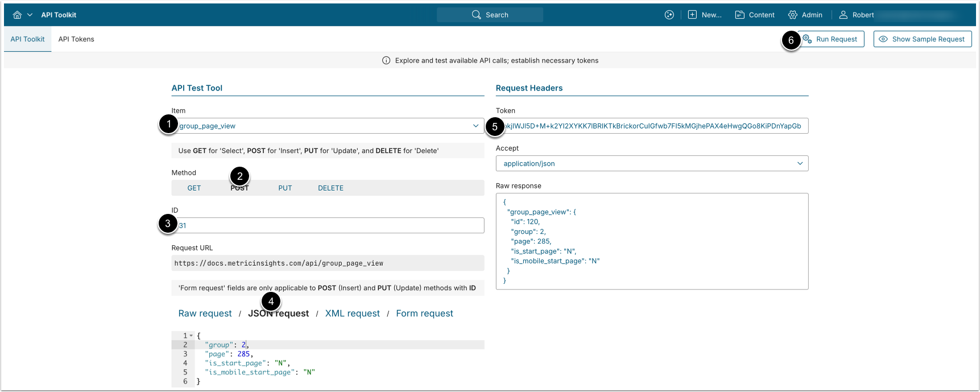Click the home icon in the top bar

coord(17,15)
